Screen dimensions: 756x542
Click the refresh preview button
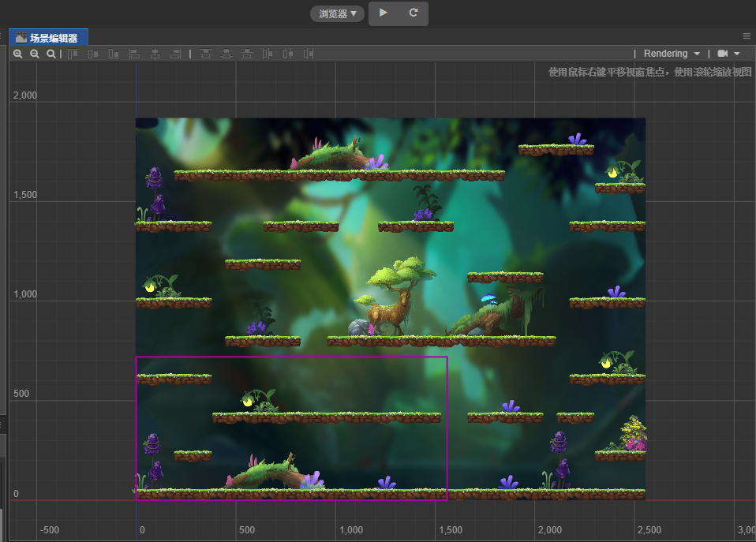pyautogui.click(x=414, y=13)
